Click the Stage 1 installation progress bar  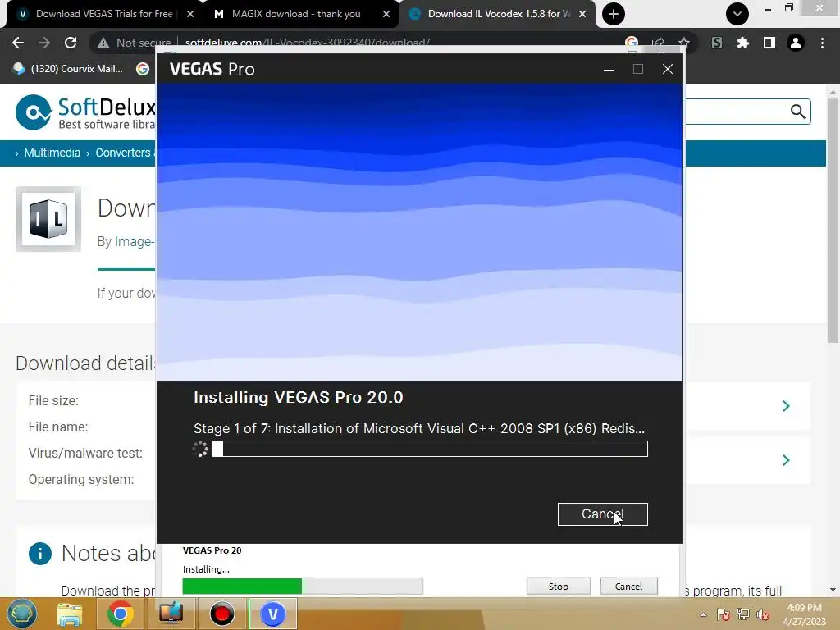[430, 449]
